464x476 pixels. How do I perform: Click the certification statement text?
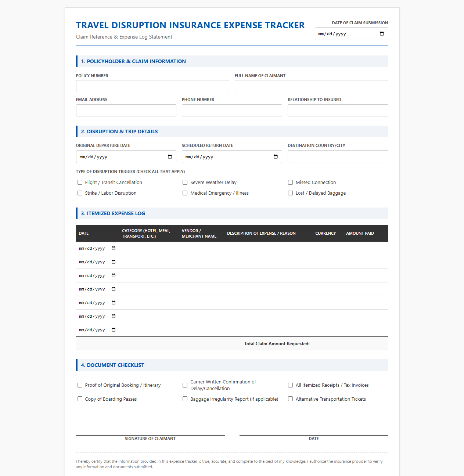click(x=229, y=464)
